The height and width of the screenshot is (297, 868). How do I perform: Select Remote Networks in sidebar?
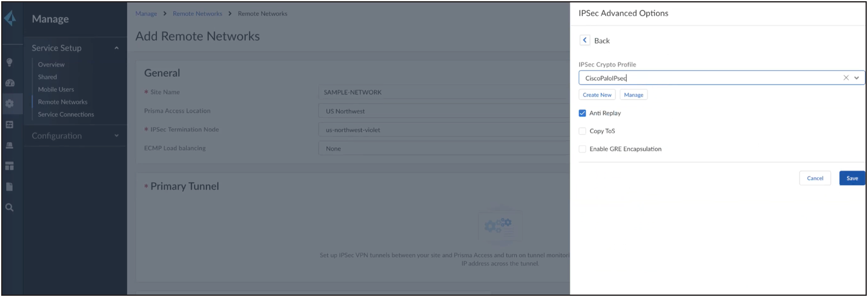62,102
